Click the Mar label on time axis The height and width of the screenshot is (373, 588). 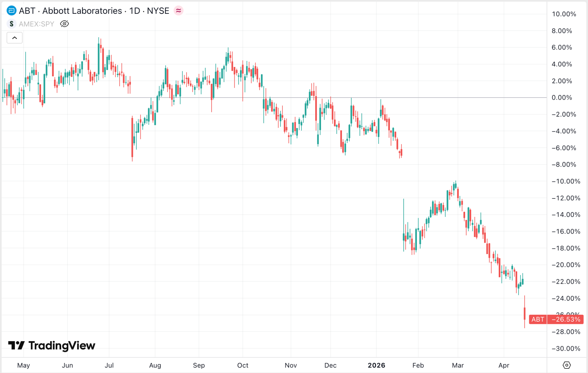(x=458, y=365)
